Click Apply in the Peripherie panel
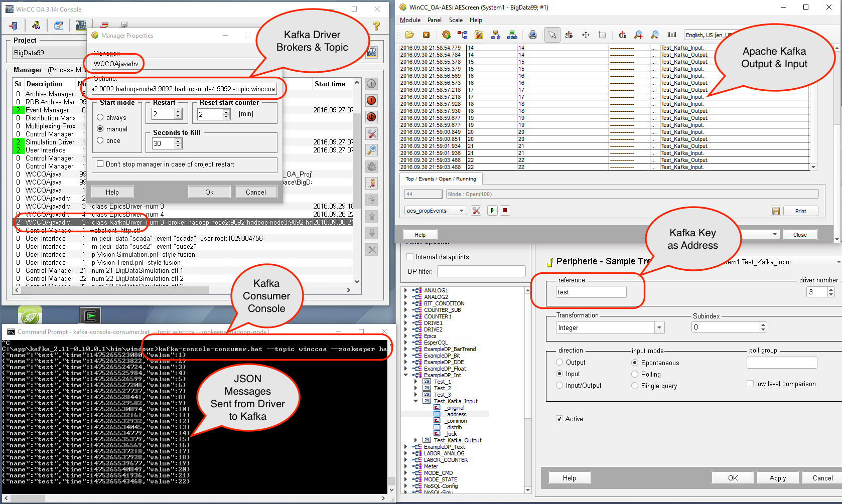 coord(778,478)
